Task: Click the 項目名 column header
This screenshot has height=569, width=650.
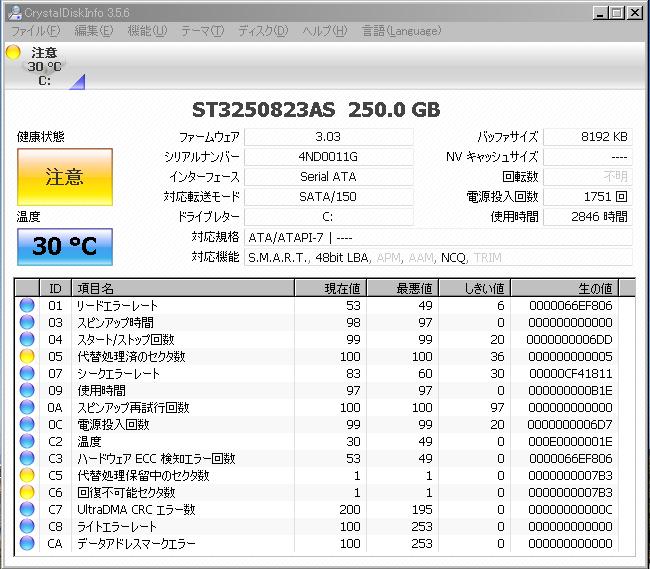Action: click(183, 288)
